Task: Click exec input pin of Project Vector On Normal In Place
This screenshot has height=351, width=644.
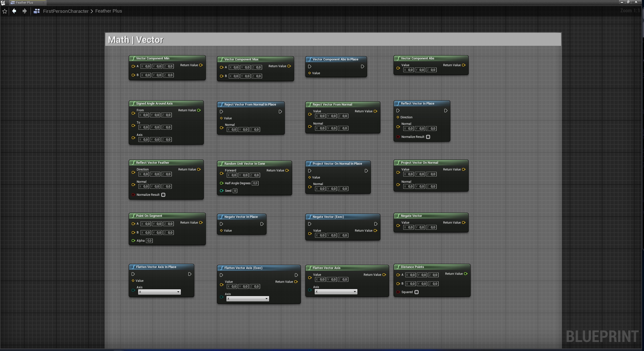Action: pyautogui.click(x=310, y=171)
